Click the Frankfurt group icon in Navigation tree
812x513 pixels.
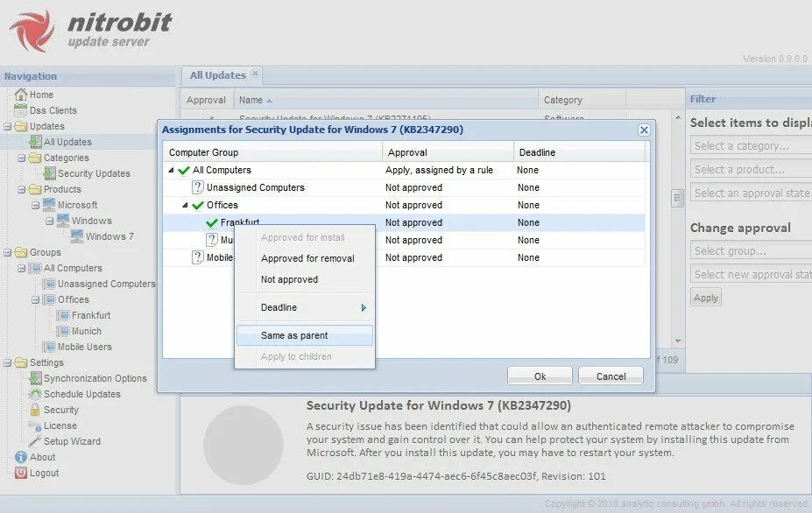coord(63,315)
